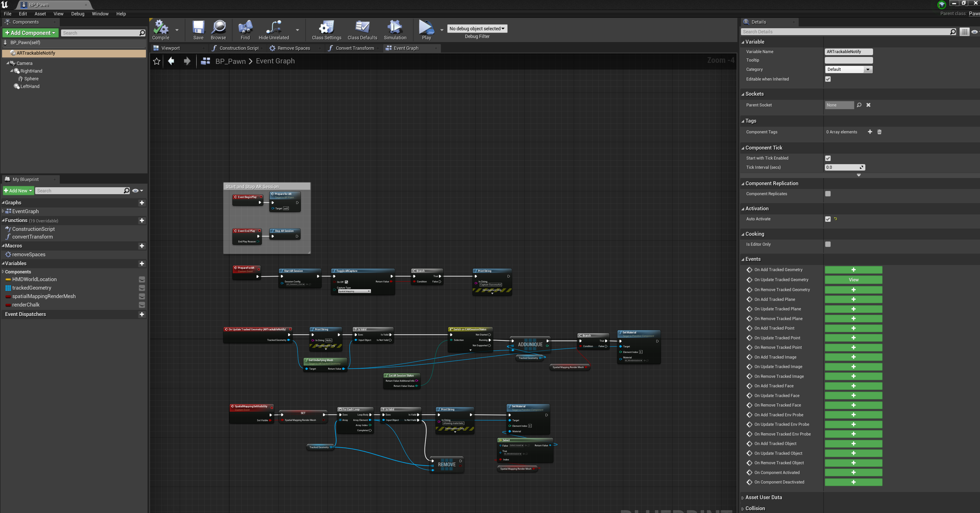The image size is (980, 513).
Task: Click the Variable Name field
Action: [x=849, y=52]
